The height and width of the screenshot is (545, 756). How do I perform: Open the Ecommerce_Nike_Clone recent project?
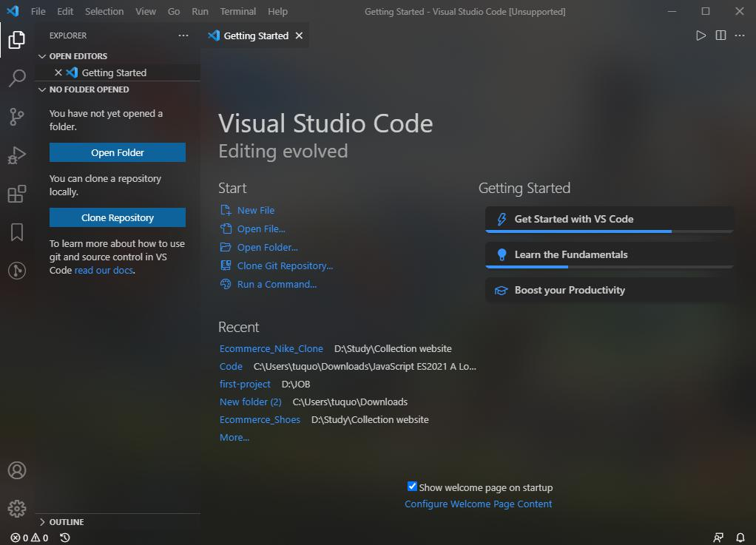(271, 348)
